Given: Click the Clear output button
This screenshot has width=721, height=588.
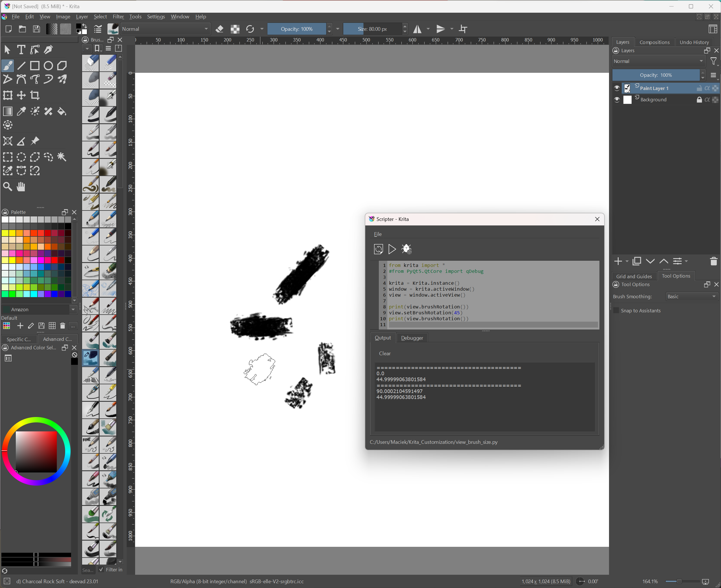Looking at the screenshot, I should [384, 353].
